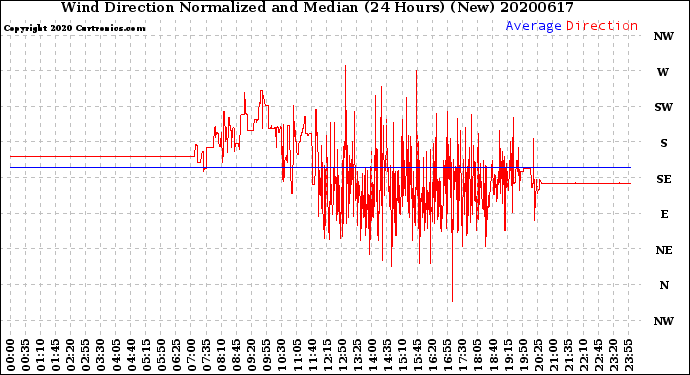The height and width of the screenshot is (375, 690).
Task: Click the 23:55 time axis label
Action: [628, 355]
